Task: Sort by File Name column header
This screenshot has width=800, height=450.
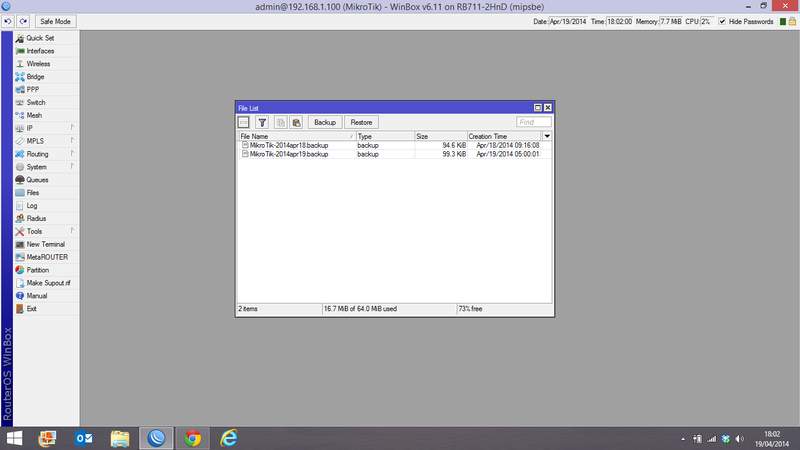Action: [297, 136]
